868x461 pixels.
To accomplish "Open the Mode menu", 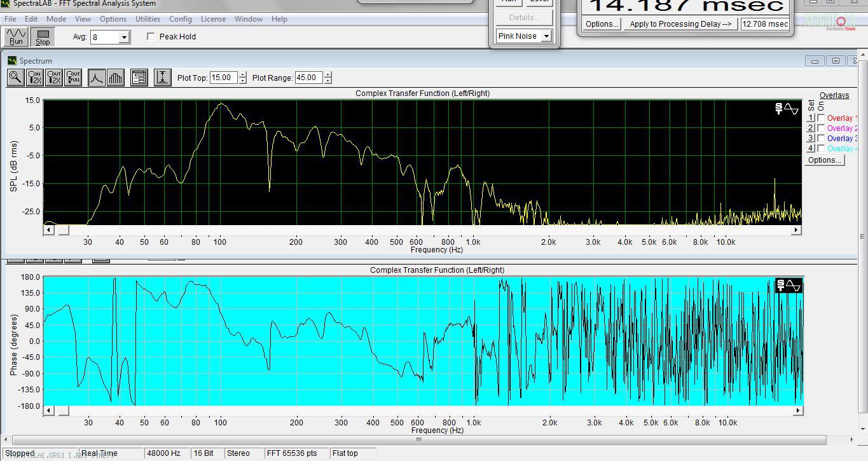I will (56, 19).
